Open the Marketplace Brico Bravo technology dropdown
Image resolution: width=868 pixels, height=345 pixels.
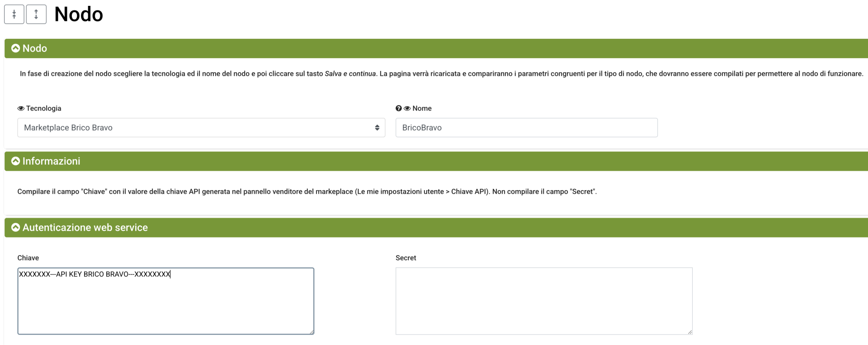pyautogui.click(x=201, y=128)
